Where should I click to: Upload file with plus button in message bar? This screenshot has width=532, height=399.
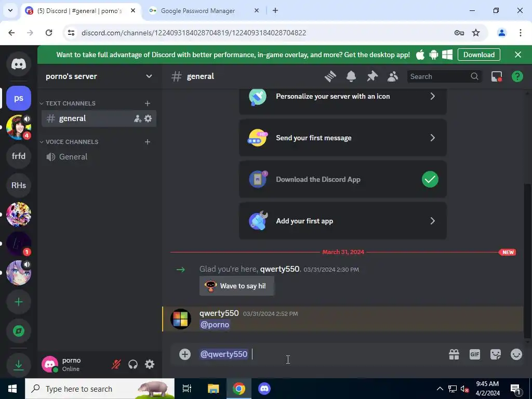[x=185, y=354]
